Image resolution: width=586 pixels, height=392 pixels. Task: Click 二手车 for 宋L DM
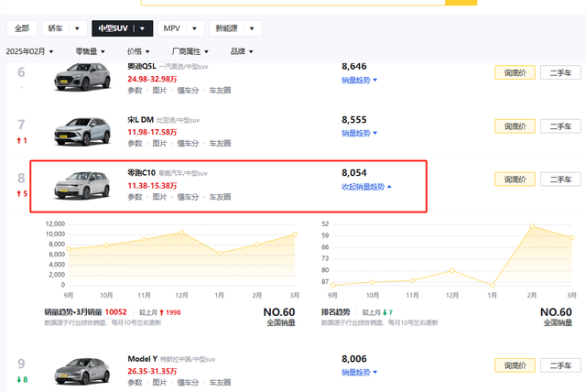pyautogui.click(x=560, y=126)
